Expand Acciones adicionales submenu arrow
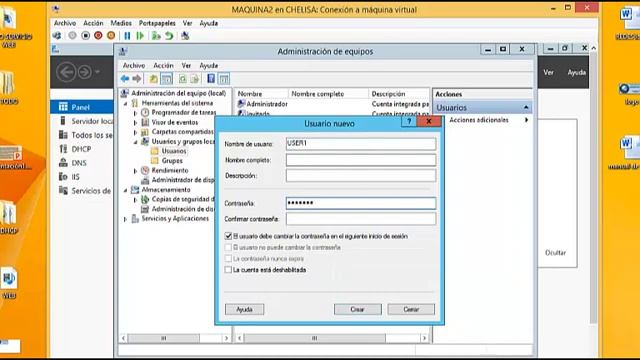Viewport: 640px width, 360px height. tap(526, 120)
